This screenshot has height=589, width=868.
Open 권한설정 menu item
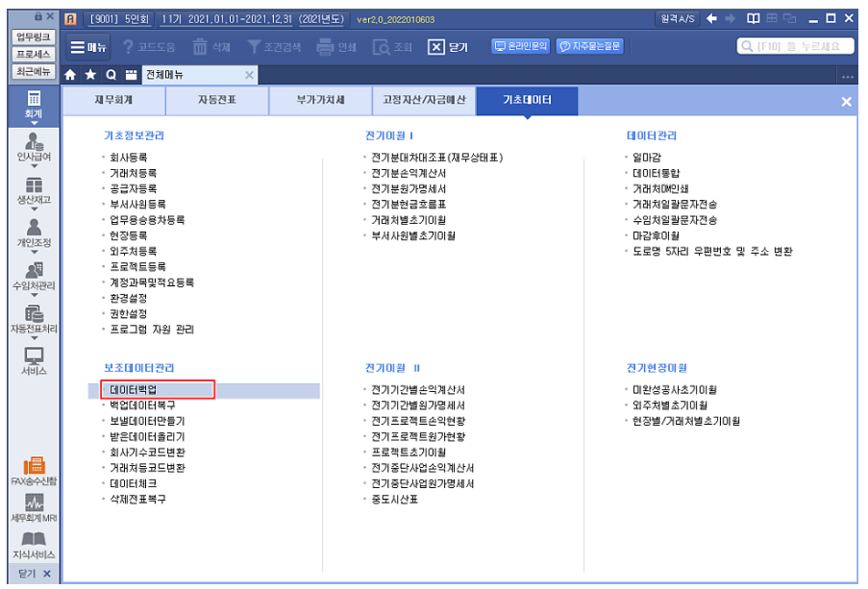(x=129, y=313)
